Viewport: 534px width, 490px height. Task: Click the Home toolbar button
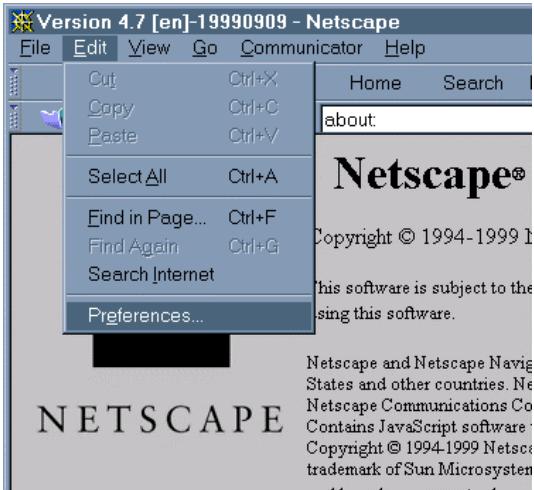click(375, 83)
